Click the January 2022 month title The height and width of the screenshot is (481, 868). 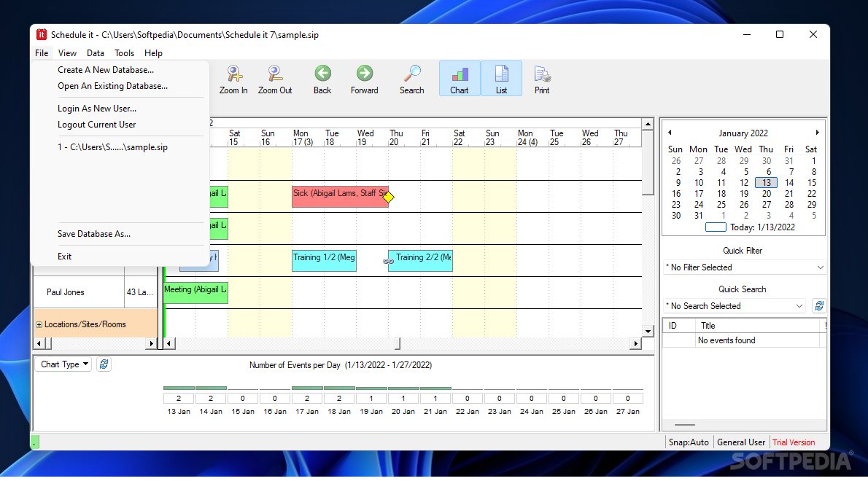[743, 133]
